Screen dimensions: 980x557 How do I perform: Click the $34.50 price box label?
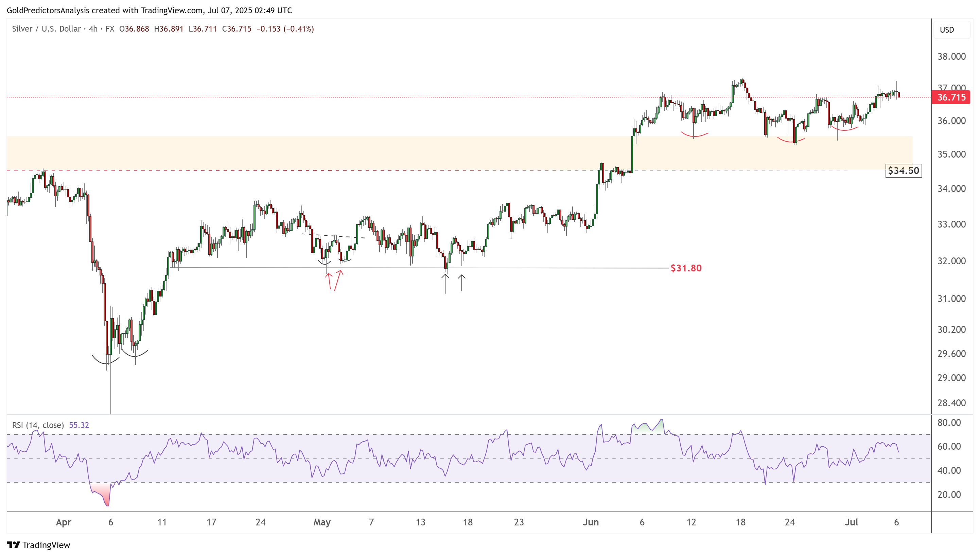(904, 170)
